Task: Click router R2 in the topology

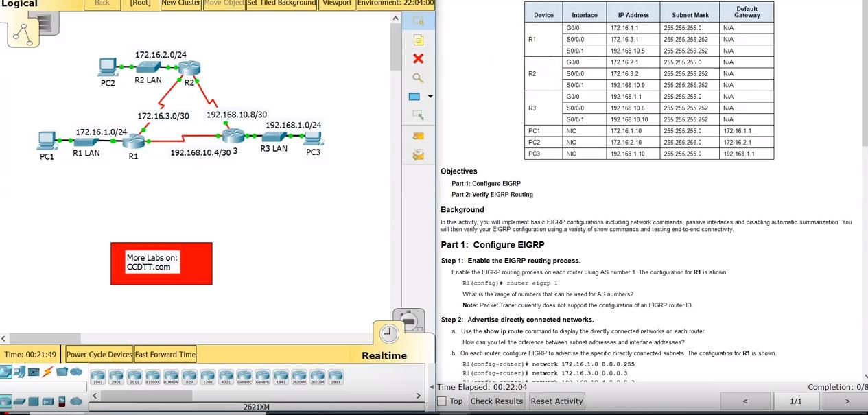Action: (188, 68)
